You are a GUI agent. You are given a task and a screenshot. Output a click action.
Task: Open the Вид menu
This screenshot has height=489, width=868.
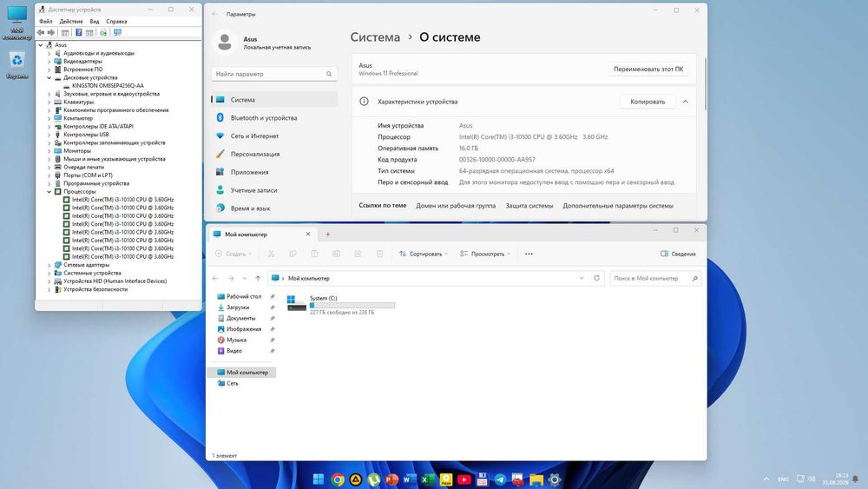coord(95,21)
